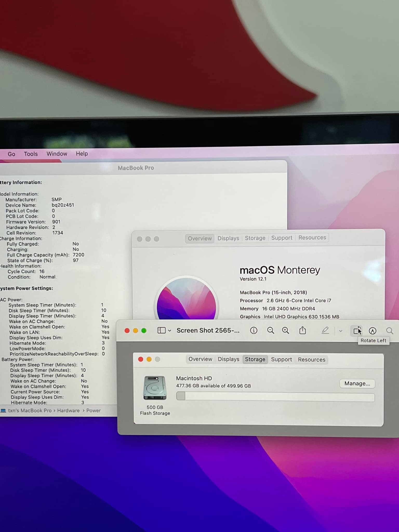The width and height of the screenshot is (399, 532).
Task: Zoom in using the magnifier plus icon
Action: click(285, 330)
